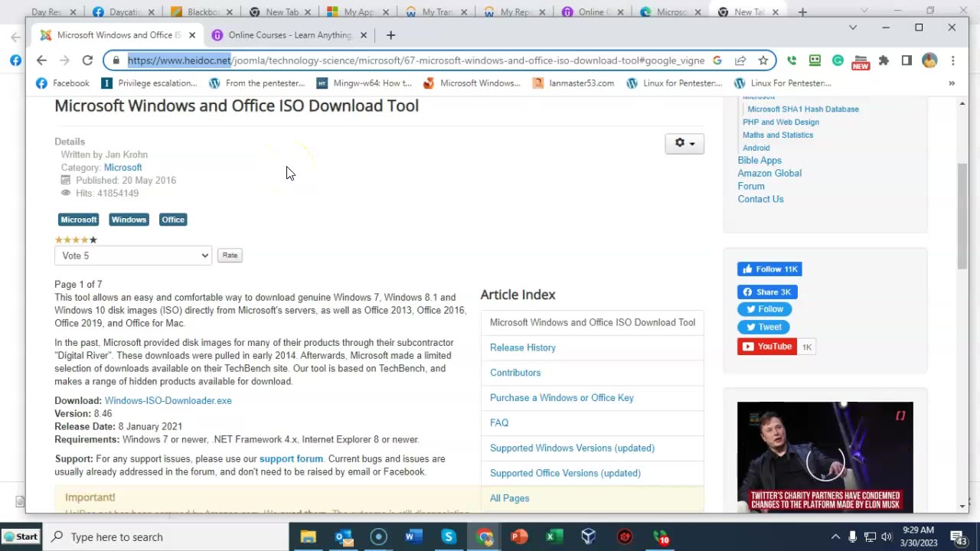The width and height of the screenshot is (980, 551).
Task: Click the Twitter Follow button
Action: 764,309
